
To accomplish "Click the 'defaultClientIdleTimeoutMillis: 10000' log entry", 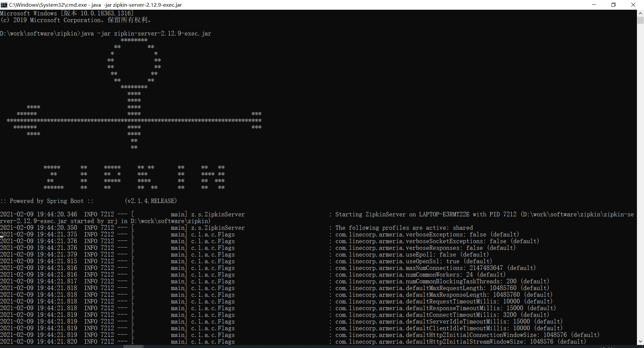I will (449, 328).
